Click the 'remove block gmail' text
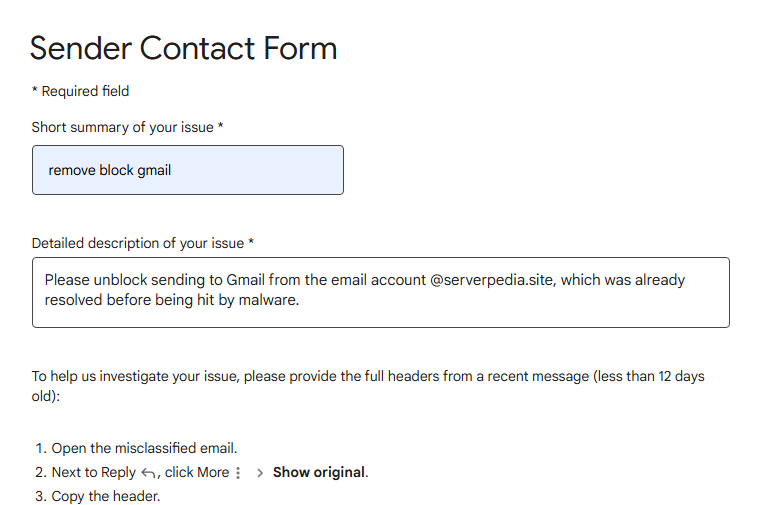The width and height of the screenshot is (774, 505). (x=110, y=170)
